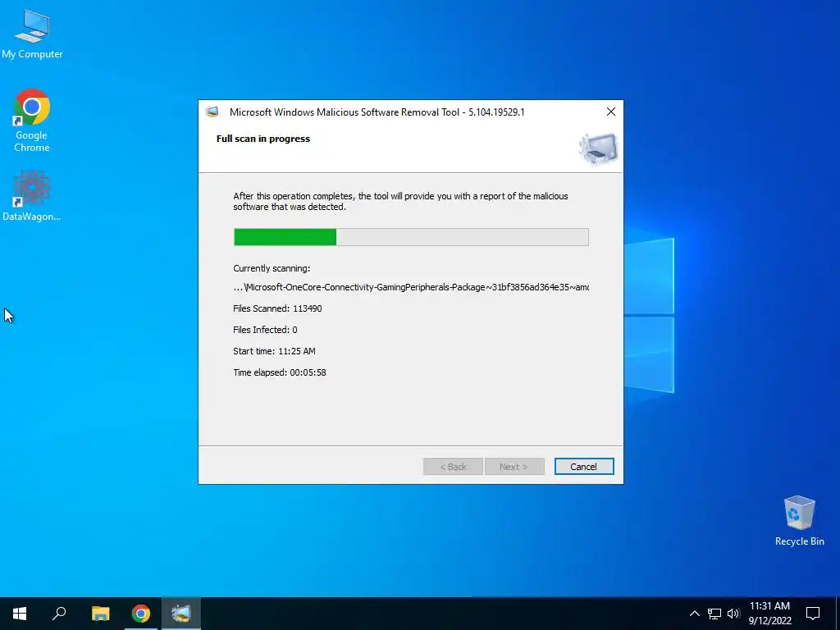The height and width of the screenshot is (630, 840).
Task: Open the notification action center
Action: tap(813, 614)
